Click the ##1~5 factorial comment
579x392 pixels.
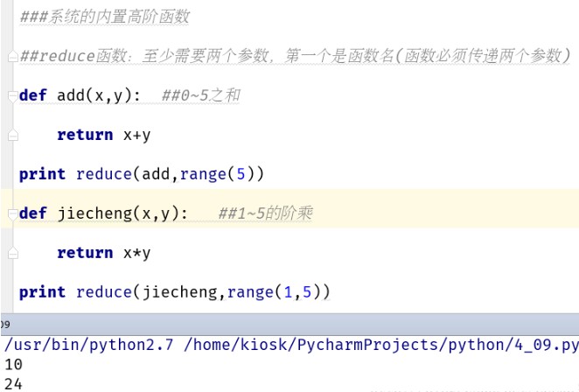click(x=266, y=213)
